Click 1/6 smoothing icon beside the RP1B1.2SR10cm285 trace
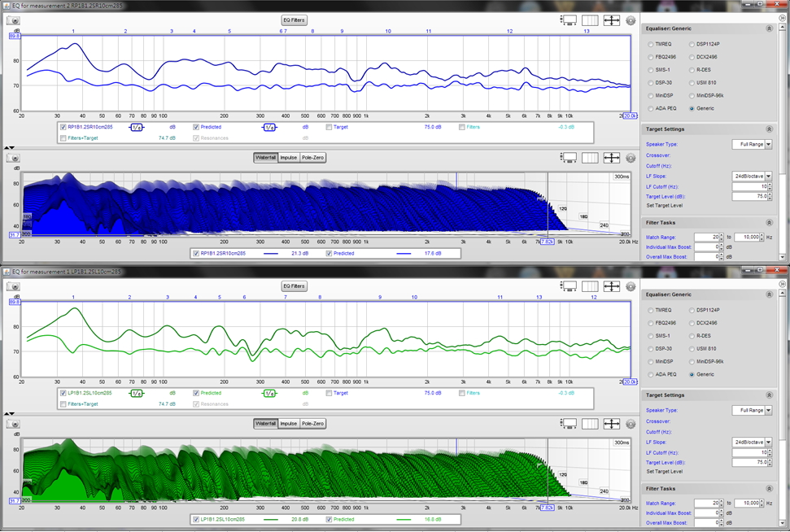 [137, 127]
